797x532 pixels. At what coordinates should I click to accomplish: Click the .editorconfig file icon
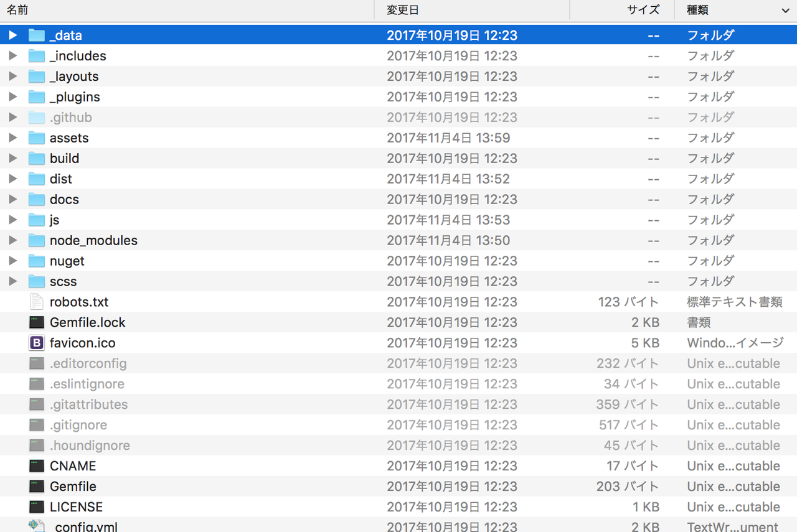37,363
